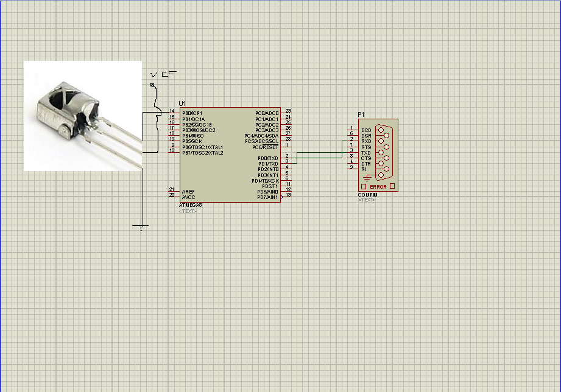Click the PD1/TXD pin label
This screenshot has height=392, width=561.
click(x=267, y=164)
